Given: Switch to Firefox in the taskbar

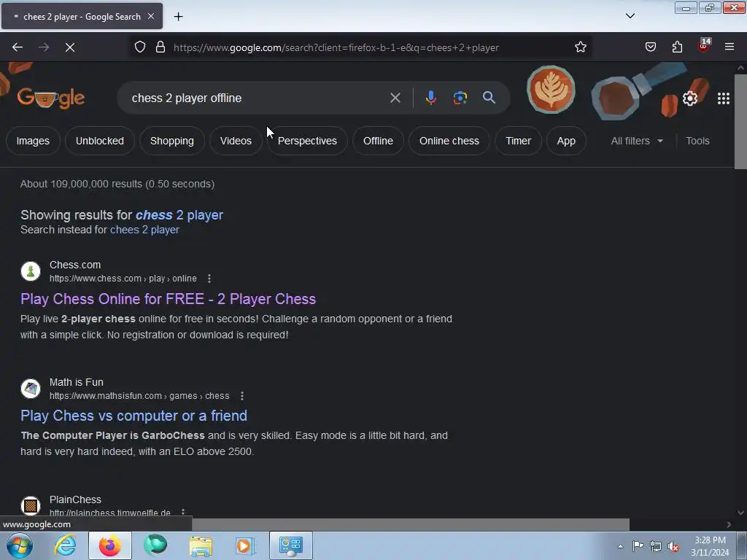Looking at the screenshot, I should [110, 545].
